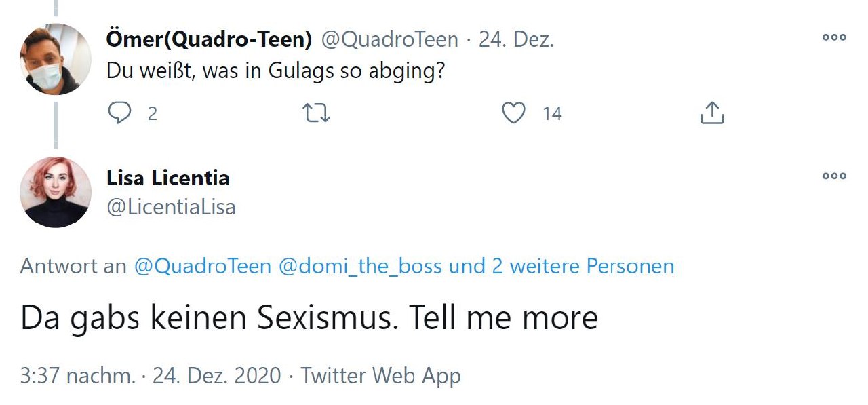Share Ömer's tweet via the share icon
868x405 pixels.
(x=711, y=113)
